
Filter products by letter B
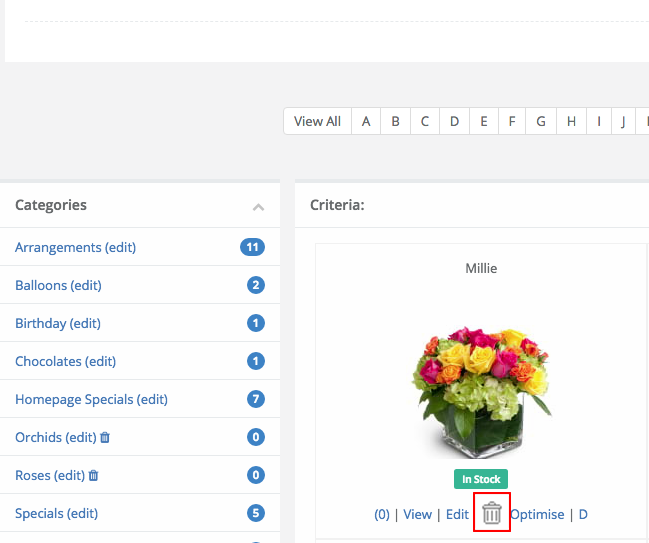[396, 121]
